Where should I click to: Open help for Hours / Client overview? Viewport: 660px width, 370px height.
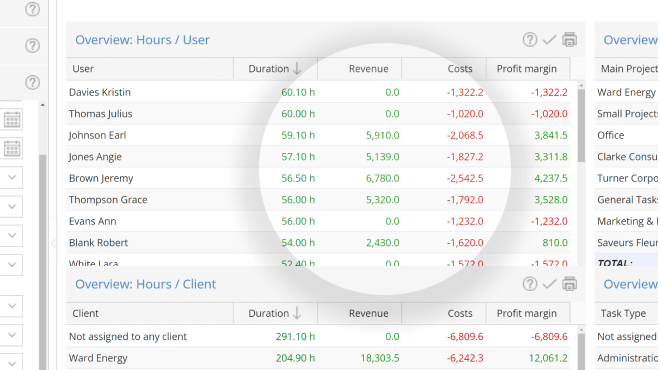(x=530, y=284)
